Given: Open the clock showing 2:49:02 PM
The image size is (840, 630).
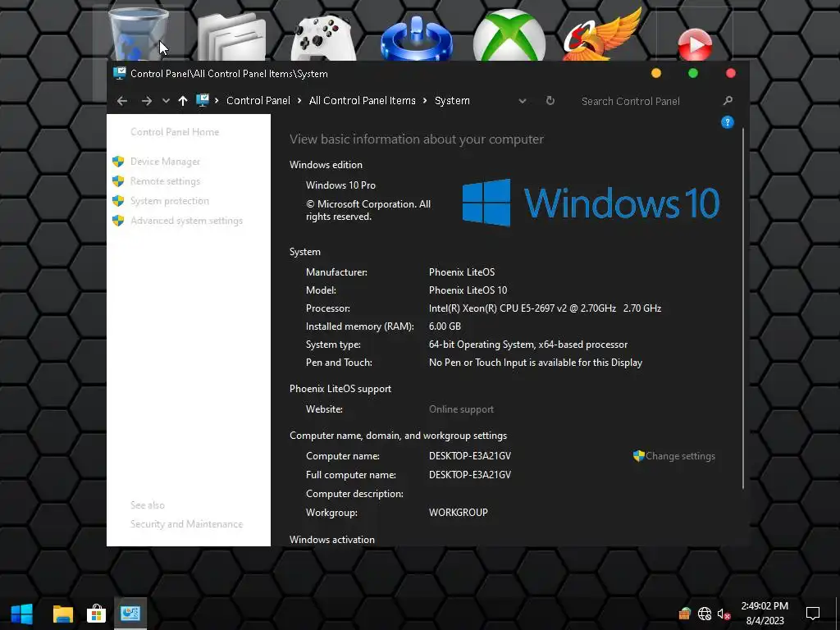Looking at the screenshot, I should [765, 614].
